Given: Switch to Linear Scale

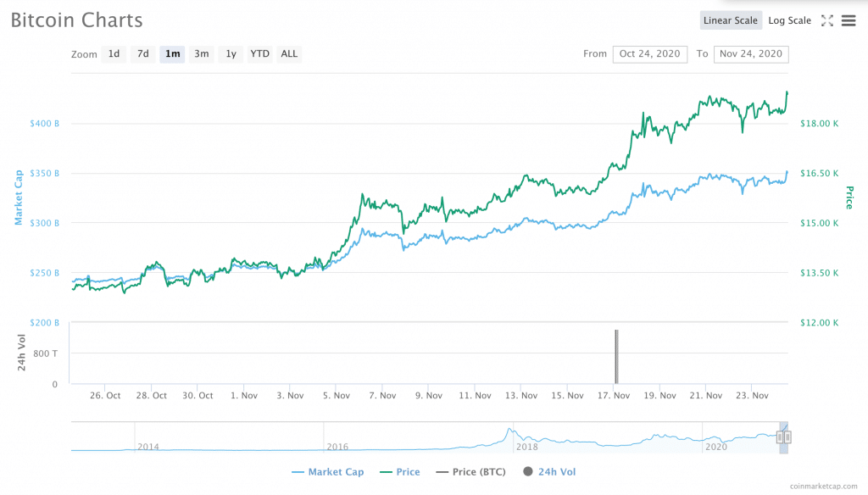Looking at the screenshot, I should (730, 20).
